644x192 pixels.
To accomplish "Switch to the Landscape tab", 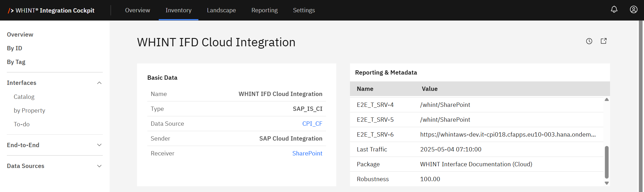I will (x=221, y=10).
